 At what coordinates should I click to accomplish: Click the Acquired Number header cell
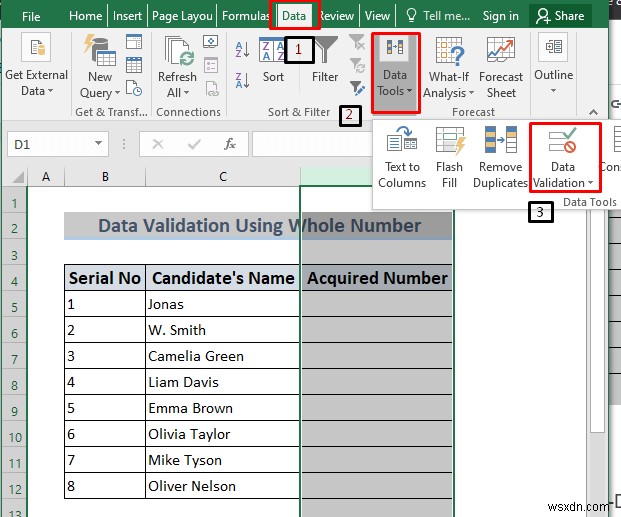coord(377,278)
